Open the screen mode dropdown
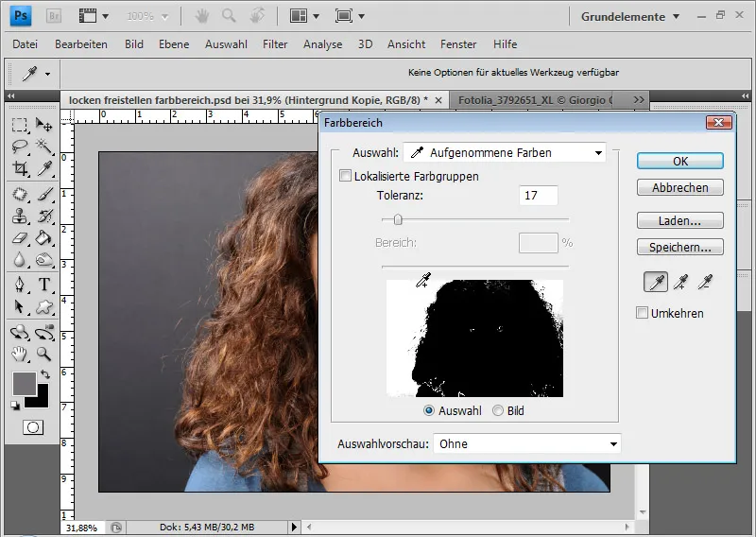Image resolution: width=756 pixels, height=537 pixels. (x=350, y=16)
